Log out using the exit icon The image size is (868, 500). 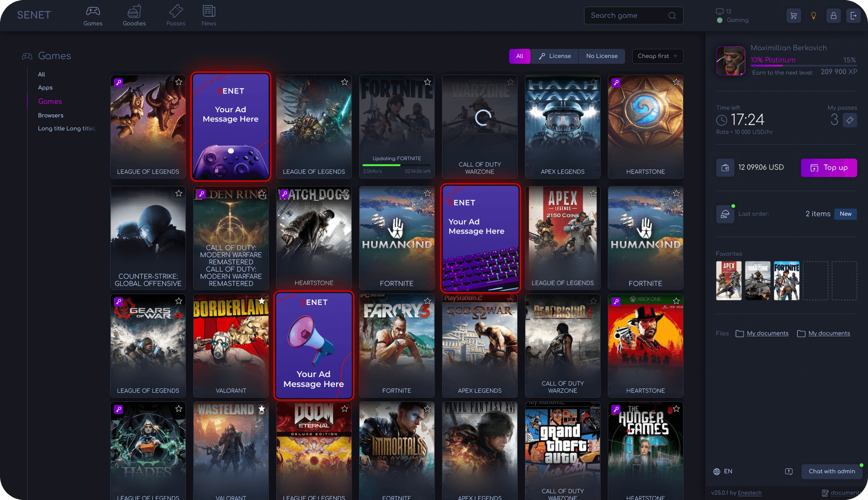coord(853,16)
